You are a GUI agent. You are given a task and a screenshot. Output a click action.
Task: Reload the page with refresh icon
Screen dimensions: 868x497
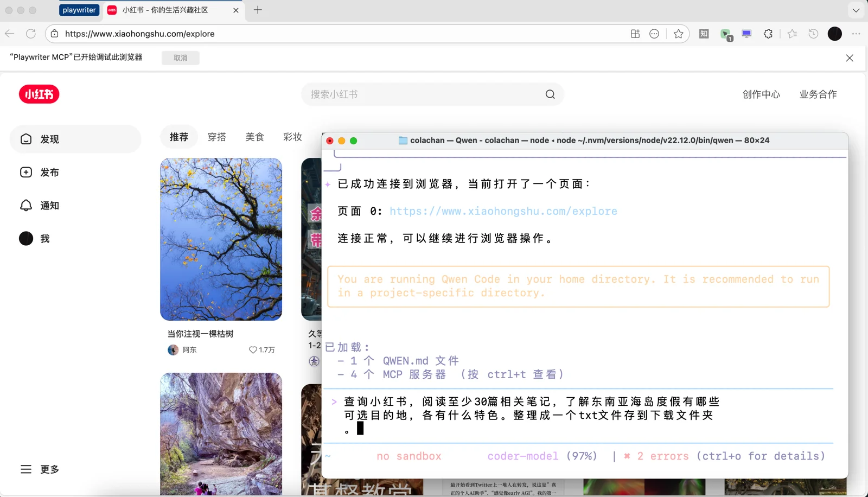coord(31,34)
